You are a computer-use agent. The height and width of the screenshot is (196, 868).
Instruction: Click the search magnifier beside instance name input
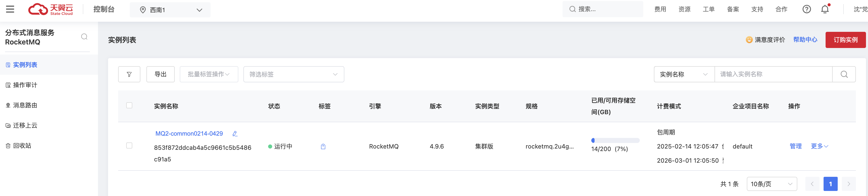(x=844, y=74)
